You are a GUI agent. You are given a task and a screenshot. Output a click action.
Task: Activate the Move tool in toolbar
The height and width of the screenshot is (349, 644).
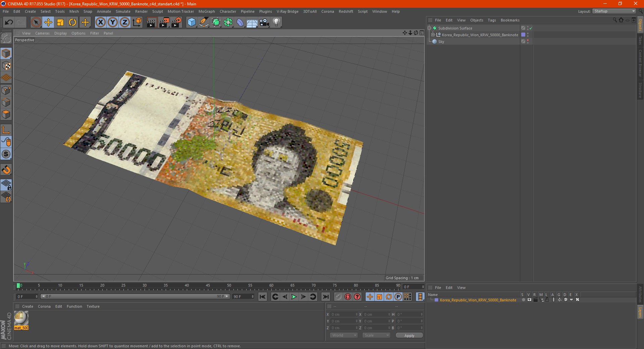pyautogui.click(x=48, y=22)
